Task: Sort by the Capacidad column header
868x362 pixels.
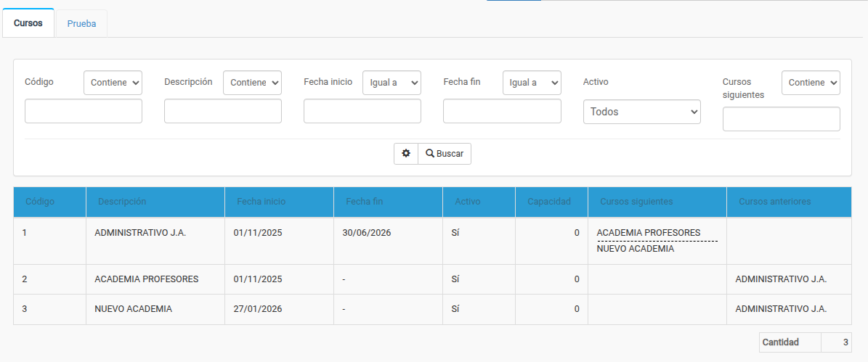Action: click(549, 202)
